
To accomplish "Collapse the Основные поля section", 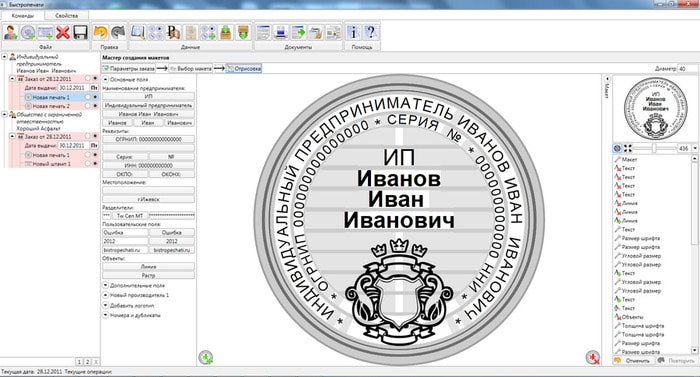I will point(106,79).
